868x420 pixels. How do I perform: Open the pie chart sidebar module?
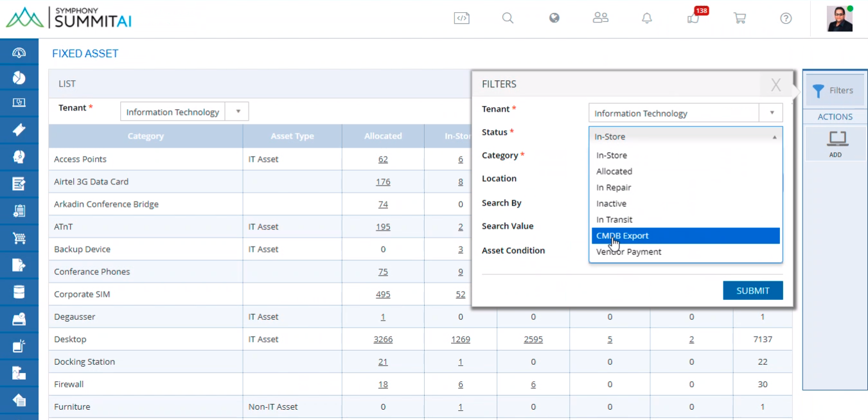(x=19, y=78)
